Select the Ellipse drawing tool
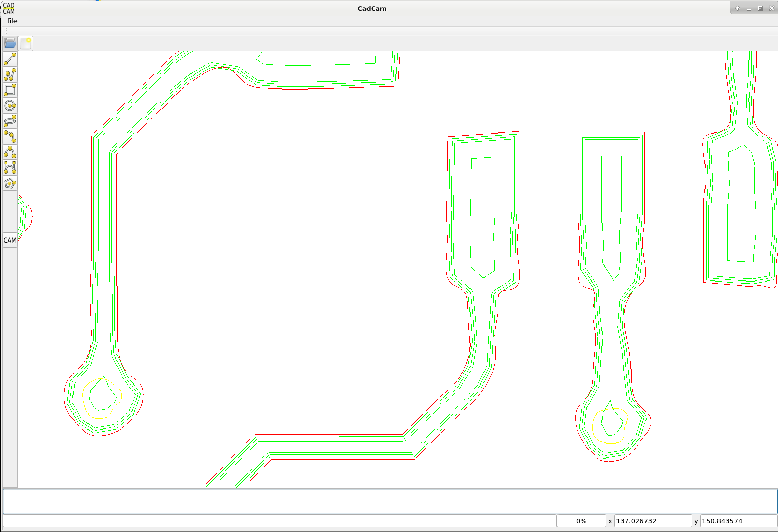The width and height of the screenshot is (778, 532). pyautogui.click(x=10, y=122)
